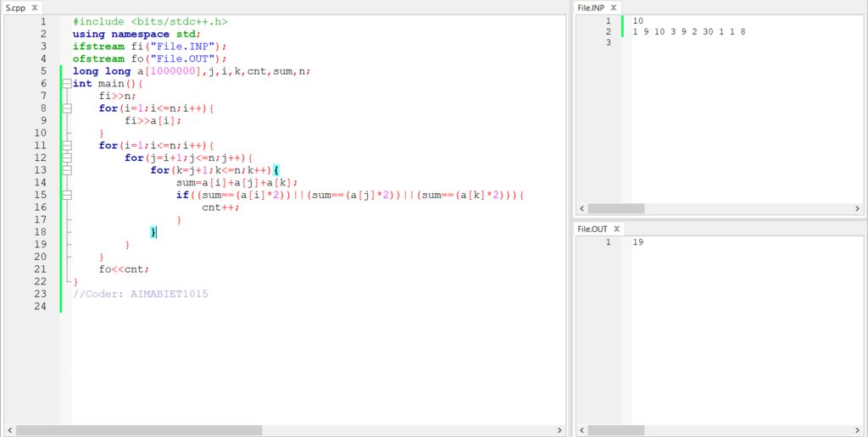Close the File.OUT tab
Viewport: 868px width, 437px height.
pyautogui.click(x=617, y=229)
